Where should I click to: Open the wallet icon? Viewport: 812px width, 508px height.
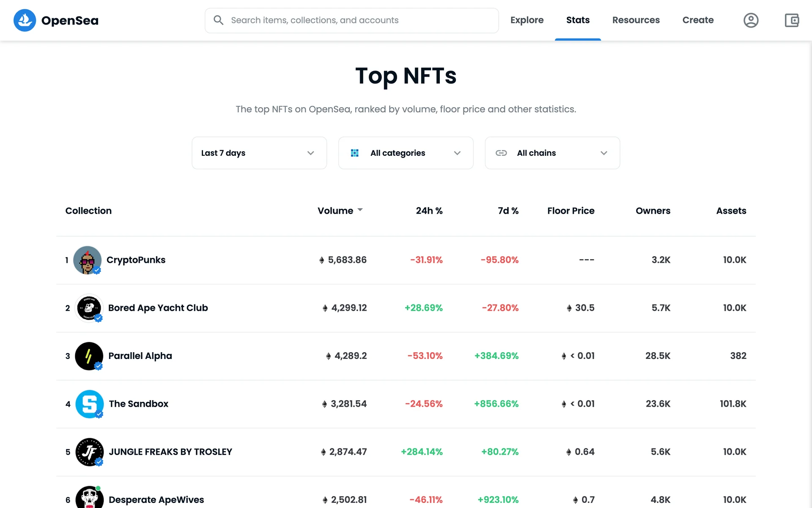click(792, 20)
